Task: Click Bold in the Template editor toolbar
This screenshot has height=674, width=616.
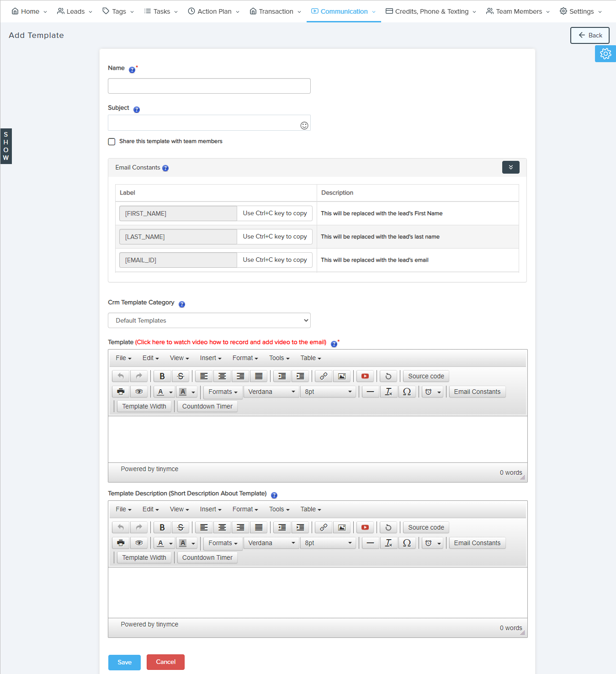Action: 162,376
